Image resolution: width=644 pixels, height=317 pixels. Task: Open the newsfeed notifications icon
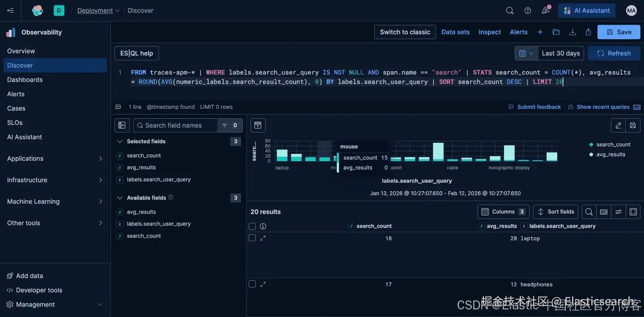(545, 11)
